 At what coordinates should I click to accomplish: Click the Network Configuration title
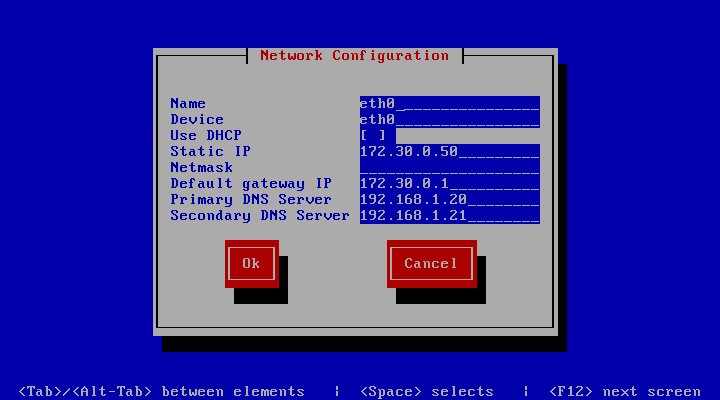[354, 56]
